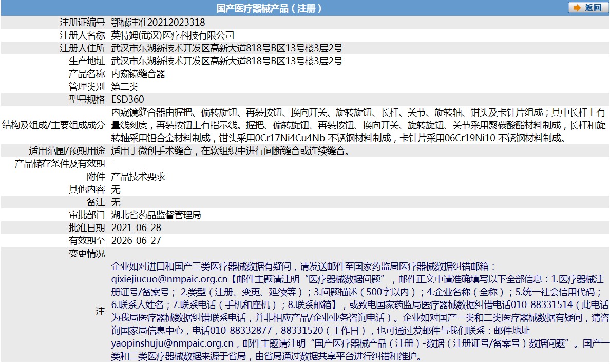Click the 其他内容 label
This screenshot has width=610, height=364.
pyautogui.click(x=87, y=189)
